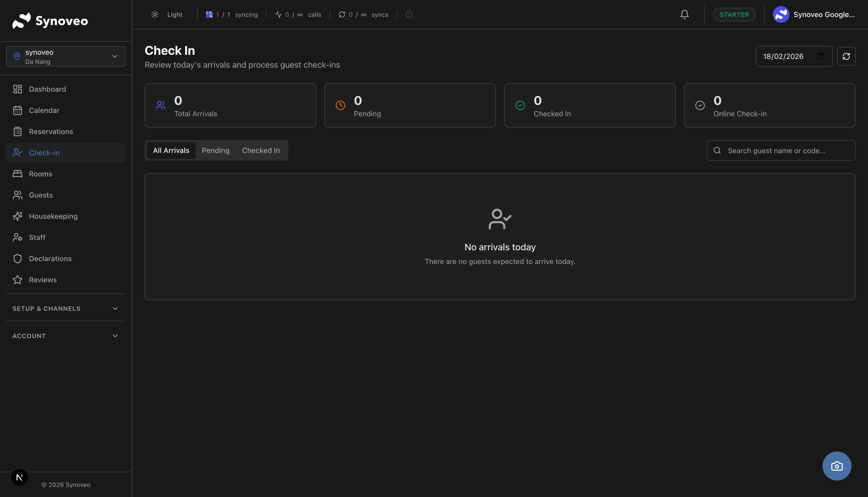Viewport: 868px width, 497px height.
Task: Expand the Setup & Channels section
Action: point(66,308)
